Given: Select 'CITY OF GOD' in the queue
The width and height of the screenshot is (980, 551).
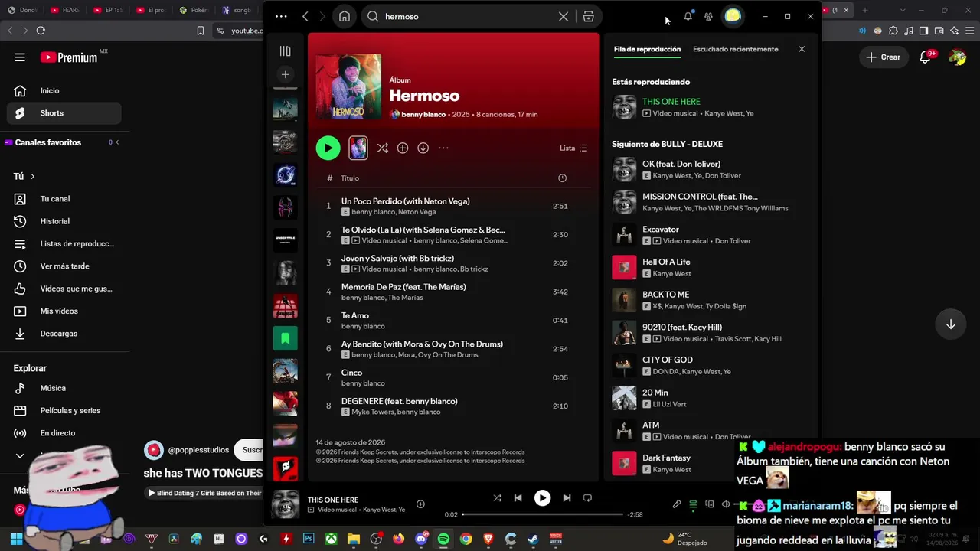Looking at the screenshot, I should 710,365.
